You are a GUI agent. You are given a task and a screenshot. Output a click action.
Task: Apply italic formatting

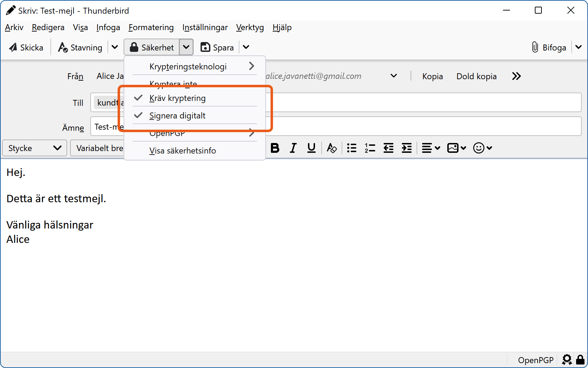[293, 148]
